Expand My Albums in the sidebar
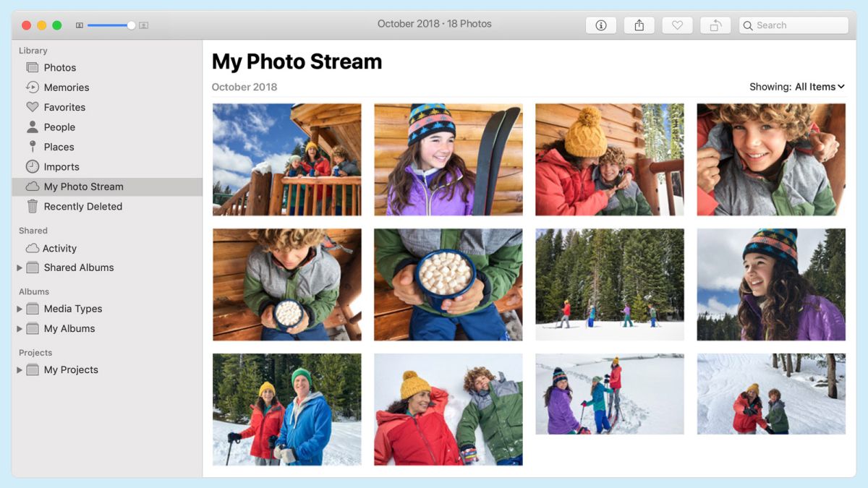The width and height of the screenshot is (868, 488). 19,328
